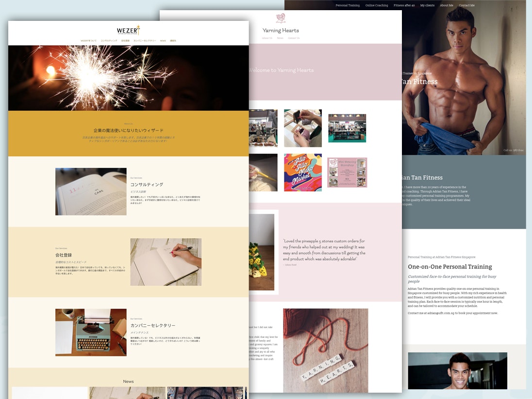This screenshot has width=532, height=399.
Task: Click the 会社登録 service heading
Action: (64, 255)
